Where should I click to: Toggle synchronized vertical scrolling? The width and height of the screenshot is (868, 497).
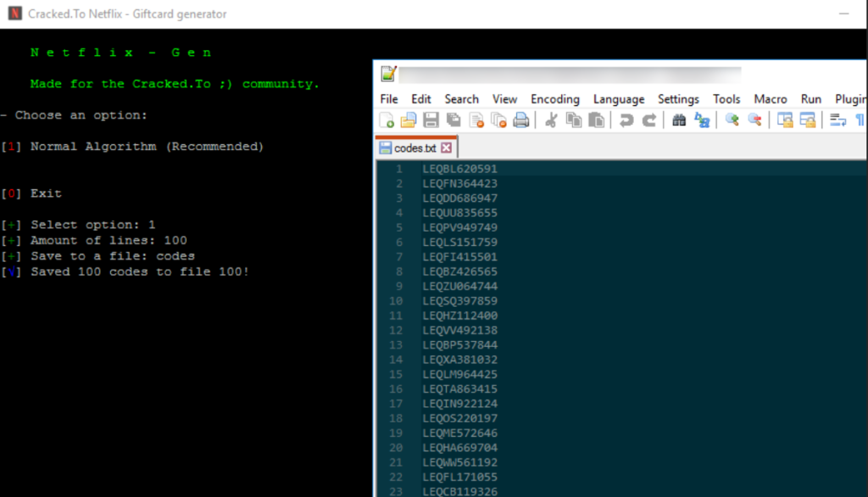click(x=784, y=120)
